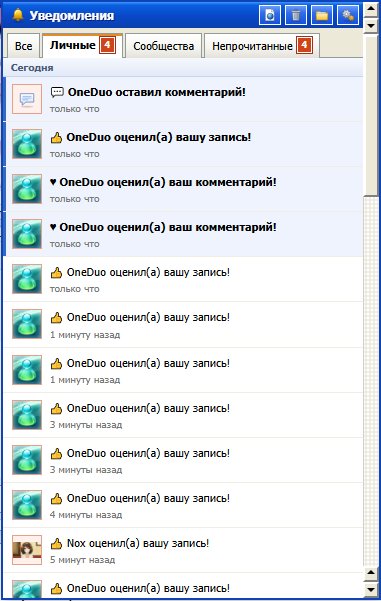Switch to the Все tab
The width and height of the screenshot is (381, 601).
(x=23, y=46)
